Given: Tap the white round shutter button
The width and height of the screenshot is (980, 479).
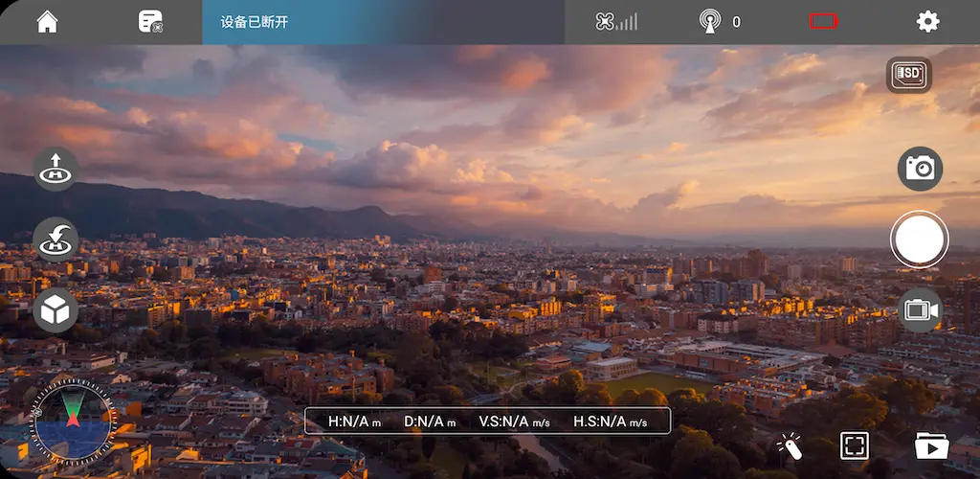Looking at the screenshot, I should [920, 239].
